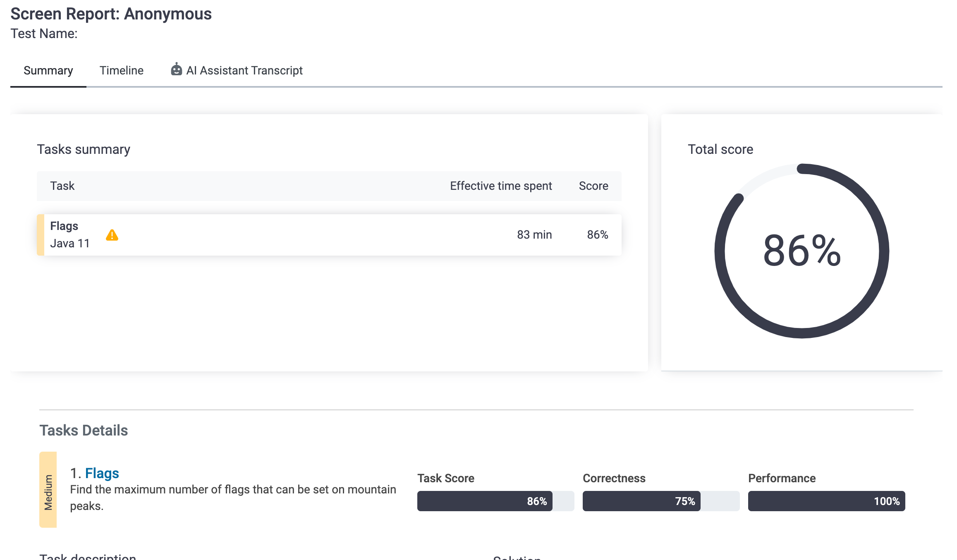Select the Flags Java 11 task row
Image resolution: width=957 pixels, height=560 pixels.
(x=289, y=235)
